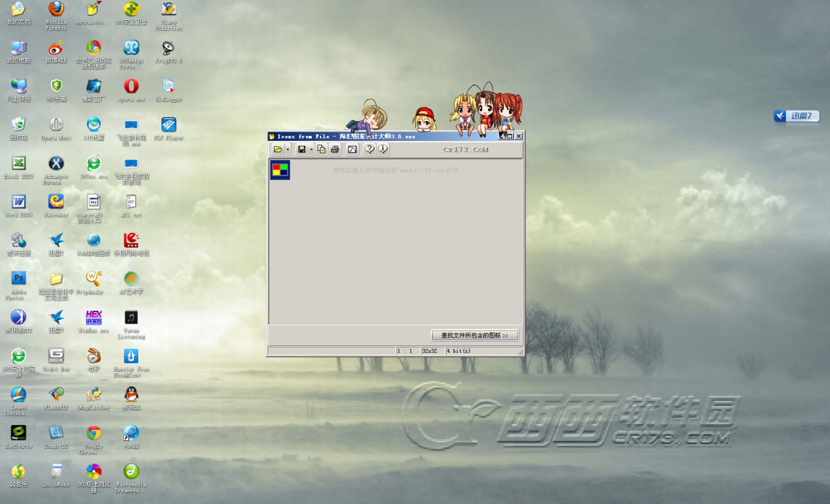The width and height of the screenshot is (830, 504).
Task: Expand the dropdown arrow beside Open
Action: pyautogui.click(x=288, y=149)
